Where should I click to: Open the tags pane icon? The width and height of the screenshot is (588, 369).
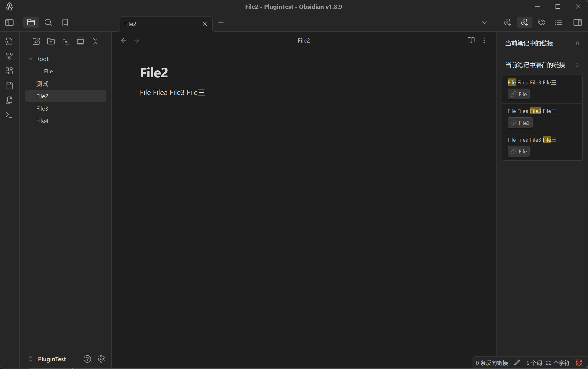coord(541,23)
